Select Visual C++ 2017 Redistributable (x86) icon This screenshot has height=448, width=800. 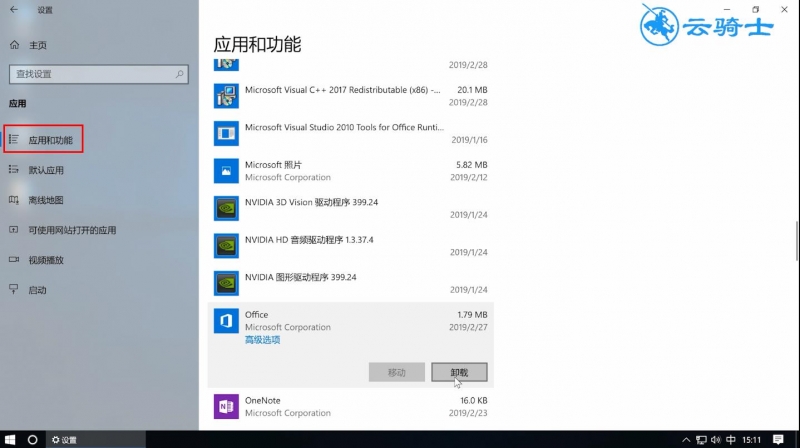(226, 96)
